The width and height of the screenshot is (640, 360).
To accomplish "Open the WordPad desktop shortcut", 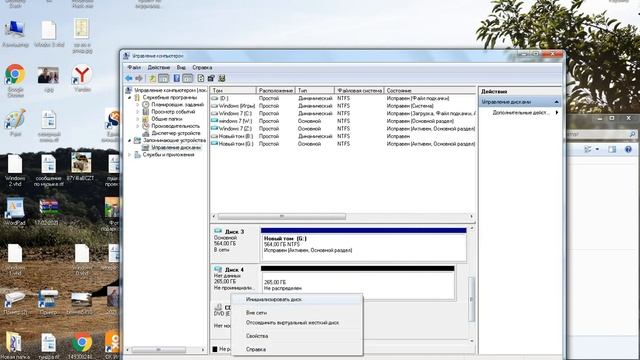I will [15, 211].
